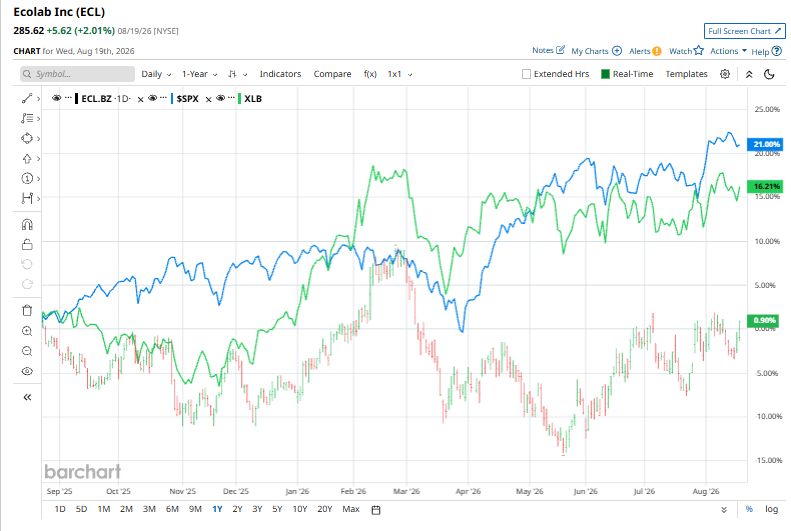This screenshot has width=791, height=531.
Task: Select the trend line drawing tool
Action: point(27,98)
